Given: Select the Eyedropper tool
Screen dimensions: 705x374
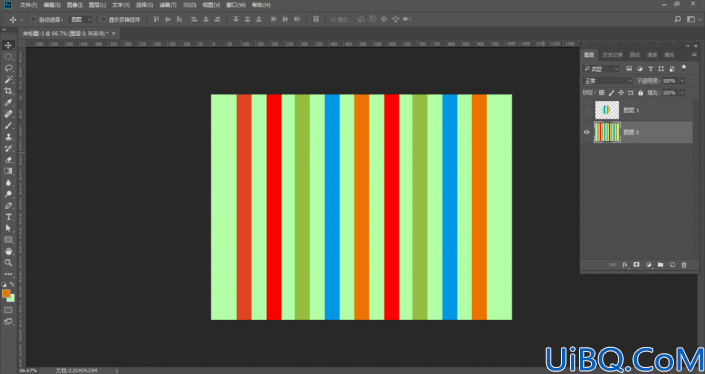Looking at the screenshot, I should click(x=8, y=102).
